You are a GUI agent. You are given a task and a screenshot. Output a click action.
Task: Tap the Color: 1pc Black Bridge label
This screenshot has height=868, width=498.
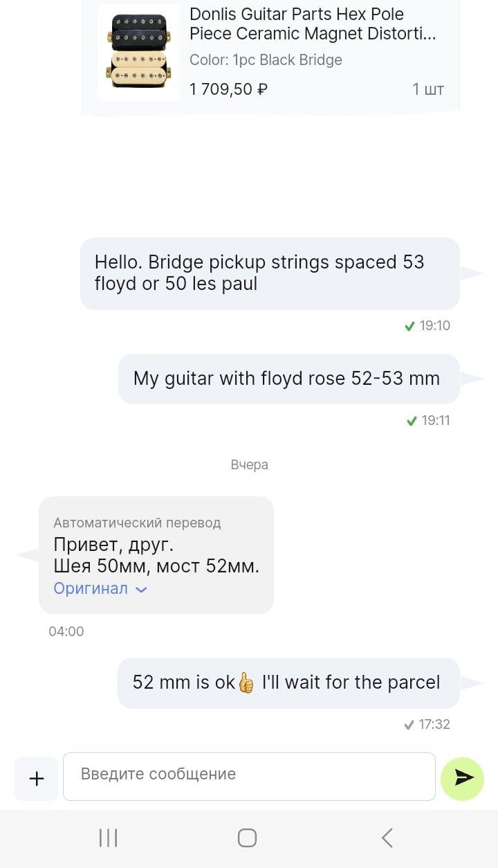[266, 60]
